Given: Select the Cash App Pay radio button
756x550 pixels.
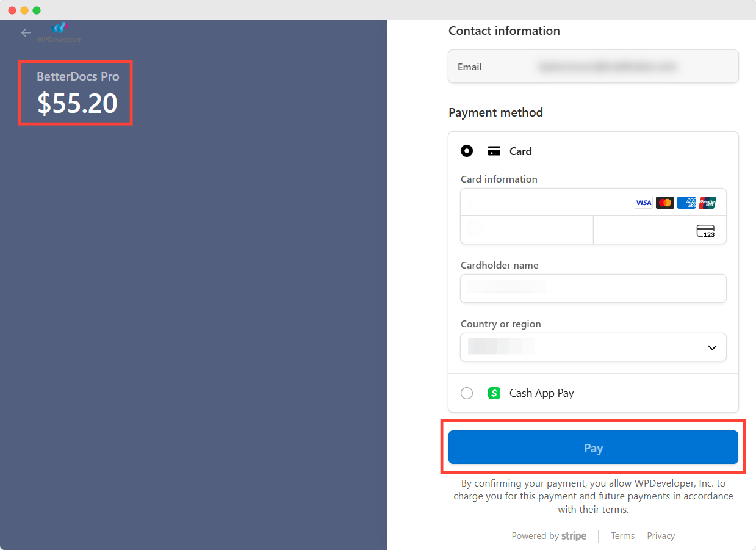Looking at the screenshot, I should [467, 393].
